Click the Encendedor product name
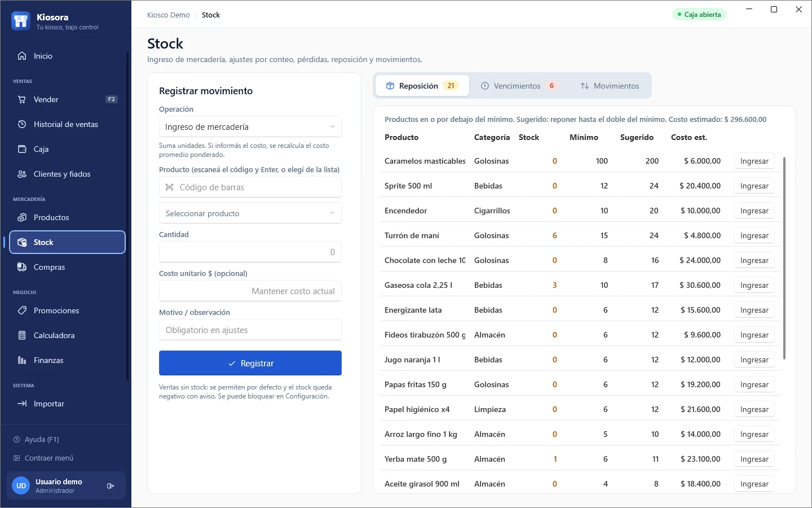Screen dimensions: 812x508 [x=406, y=211]
